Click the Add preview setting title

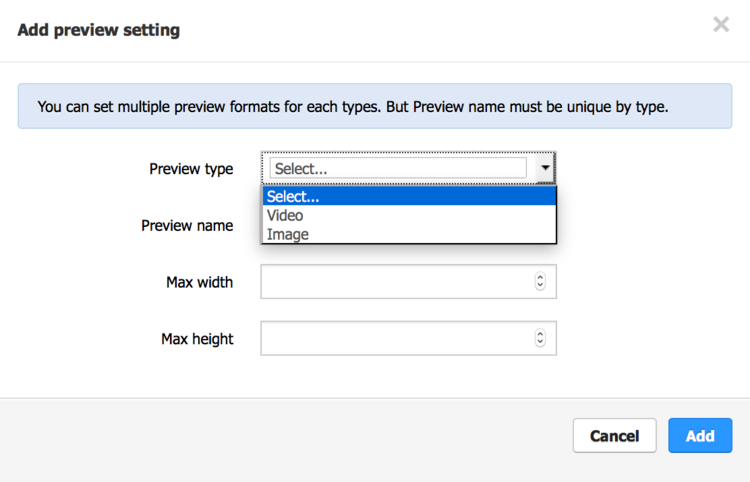99,30
